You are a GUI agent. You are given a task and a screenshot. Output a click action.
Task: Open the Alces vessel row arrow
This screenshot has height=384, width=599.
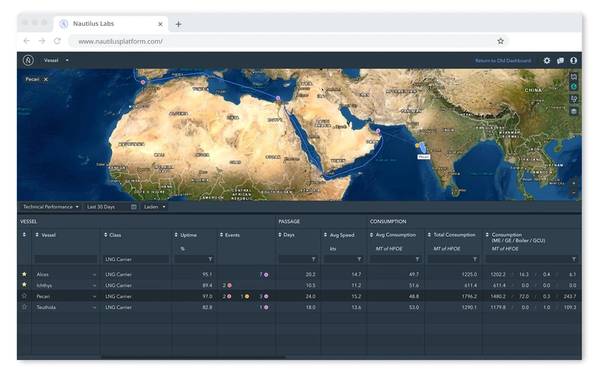point(94,274)
